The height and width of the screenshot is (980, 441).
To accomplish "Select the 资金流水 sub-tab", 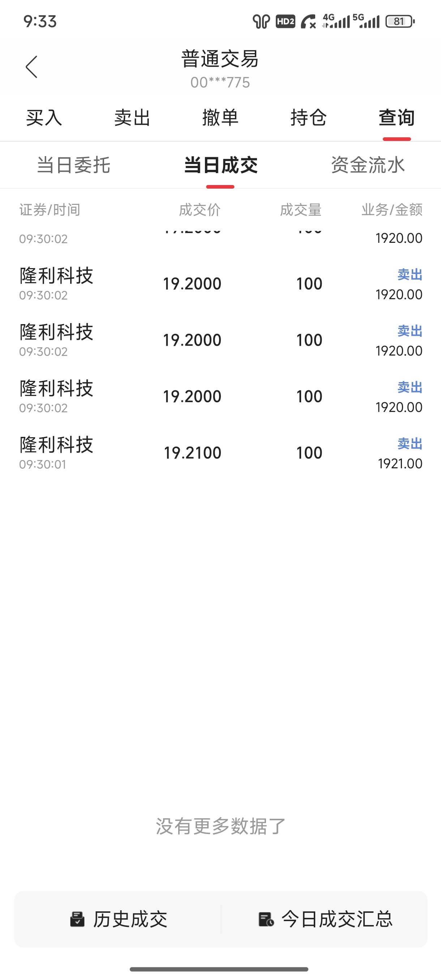I will pyautogui.click(x=368, y=165).
